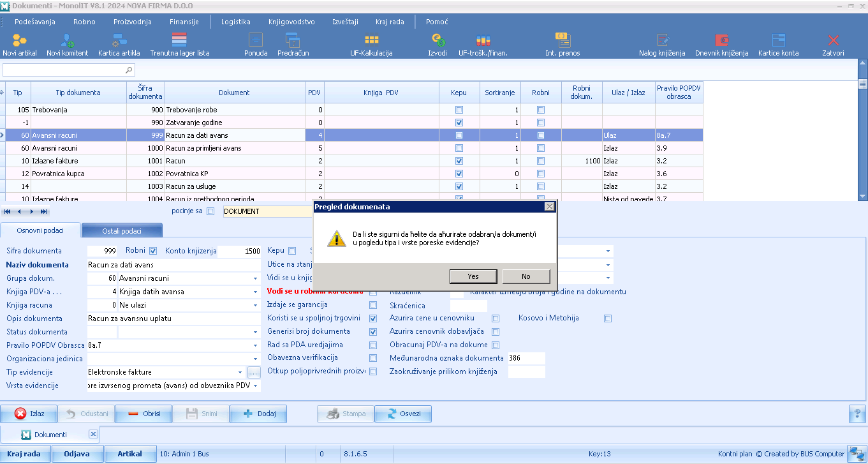The image size is (868, 464).
Task: Jump to the last record with the navigator
Action: (43, 211)
